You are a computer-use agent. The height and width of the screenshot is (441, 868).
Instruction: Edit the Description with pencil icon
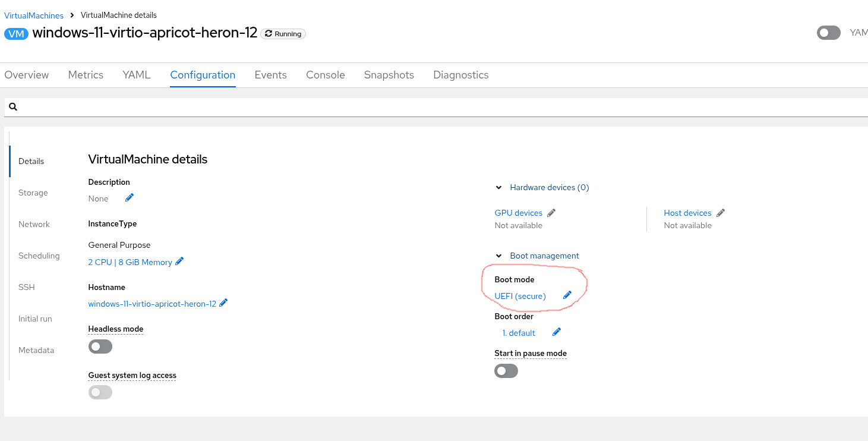click(x=130, y=198)
